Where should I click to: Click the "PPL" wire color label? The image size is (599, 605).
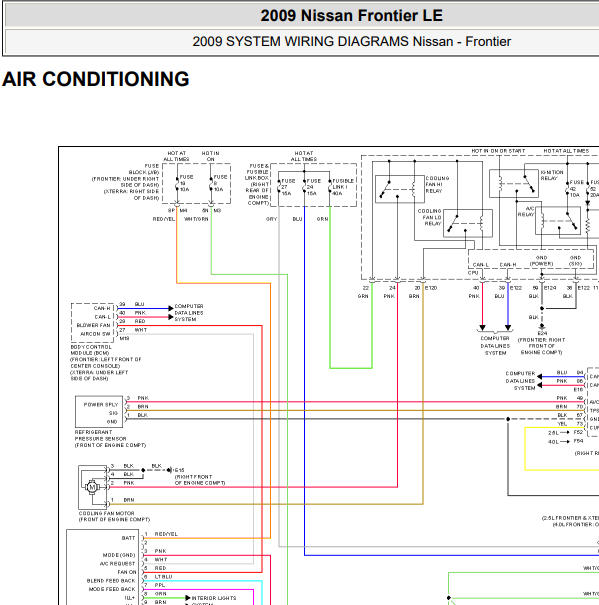[160, 585]
